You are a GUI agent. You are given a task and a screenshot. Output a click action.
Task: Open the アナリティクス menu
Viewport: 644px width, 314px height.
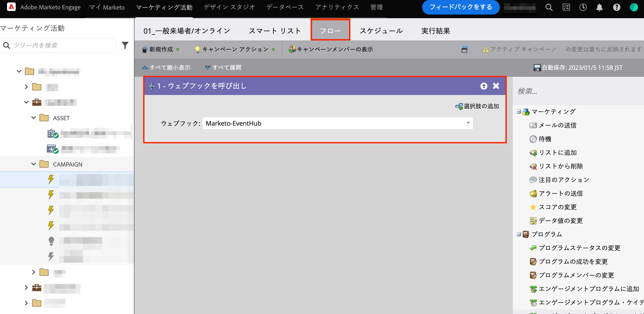pos(337,7)
